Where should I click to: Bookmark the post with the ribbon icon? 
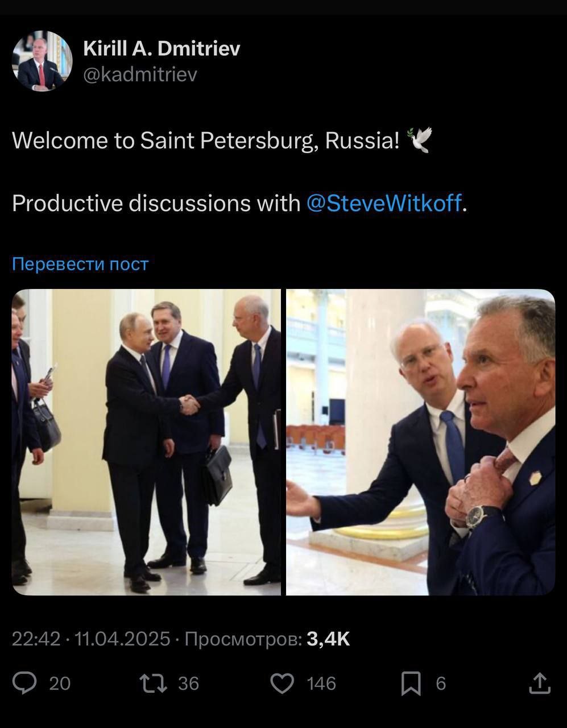coord(411,683)
